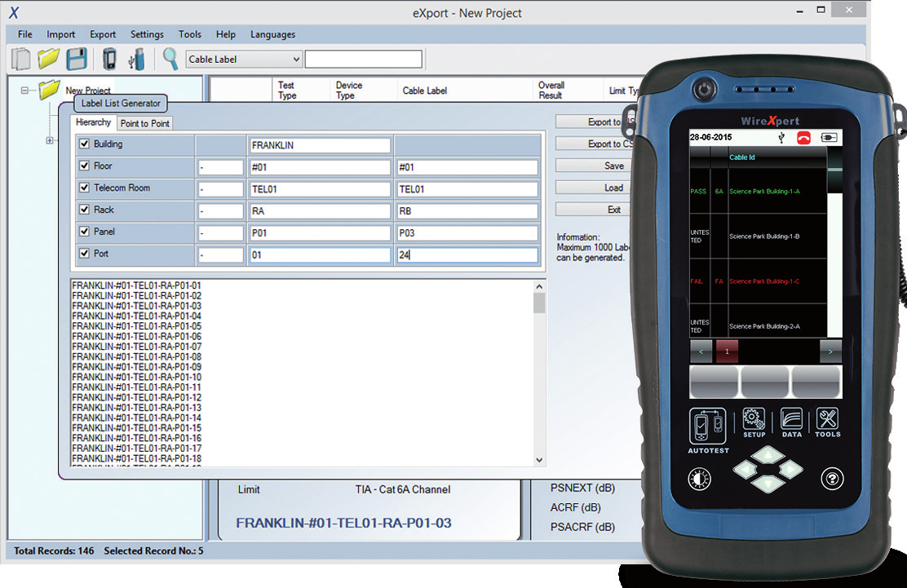Image resolution: width=907 pixels, height=588 pixels.
Task: Tap the red phone icon on the device screen
Action: point(803,138)
